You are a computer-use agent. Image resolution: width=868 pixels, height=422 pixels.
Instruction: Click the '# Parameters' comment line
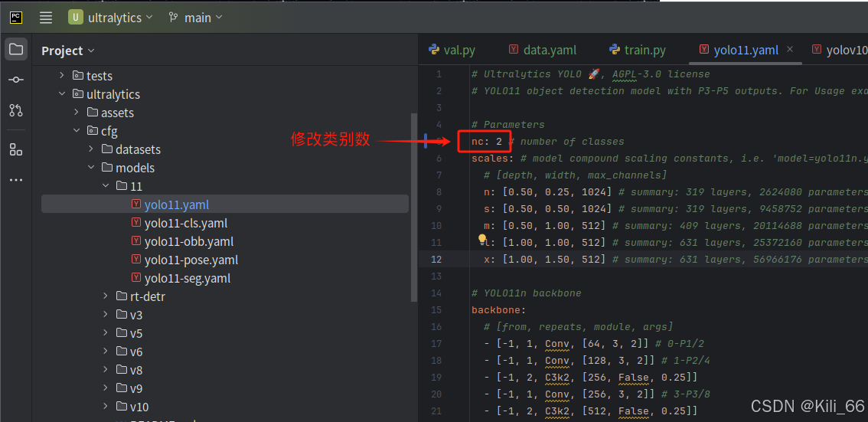(x=508, y=125)
